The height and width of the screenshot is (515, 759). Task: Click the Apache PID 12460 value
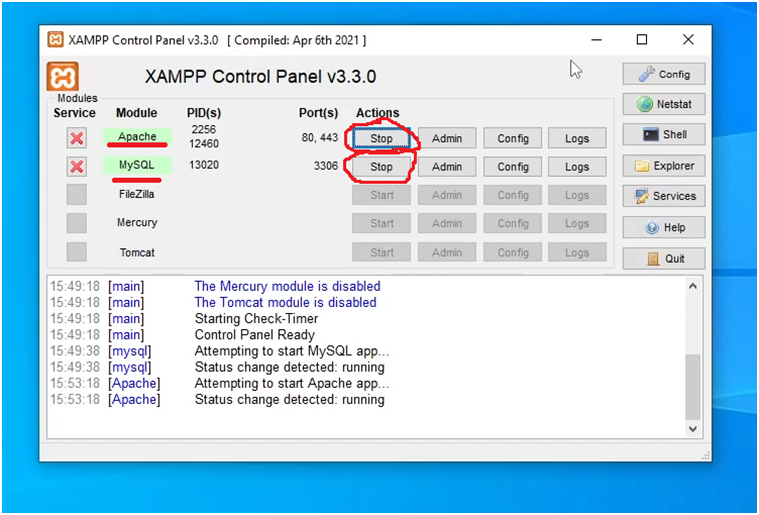click(x=204, y=144)
